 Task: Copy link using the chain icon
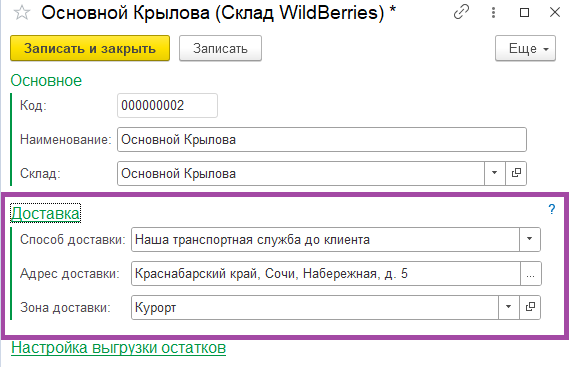(x=461, y=12)
